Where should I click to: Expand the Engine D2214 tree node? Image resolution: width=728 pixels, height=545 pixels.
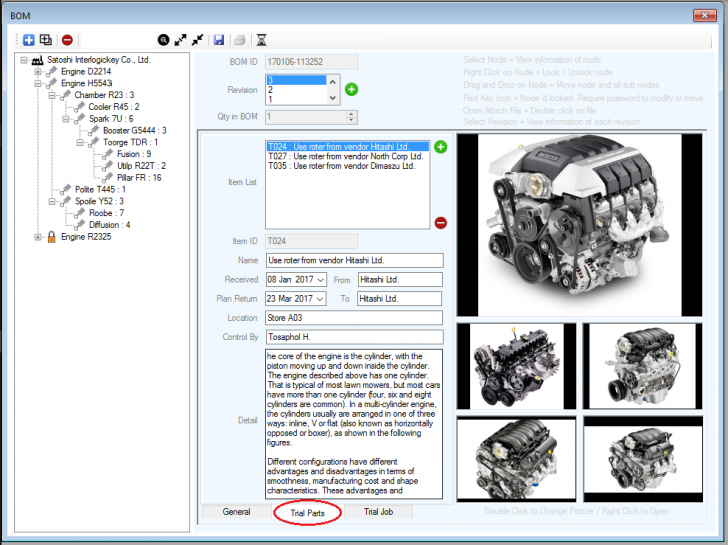tap(38, 72)
